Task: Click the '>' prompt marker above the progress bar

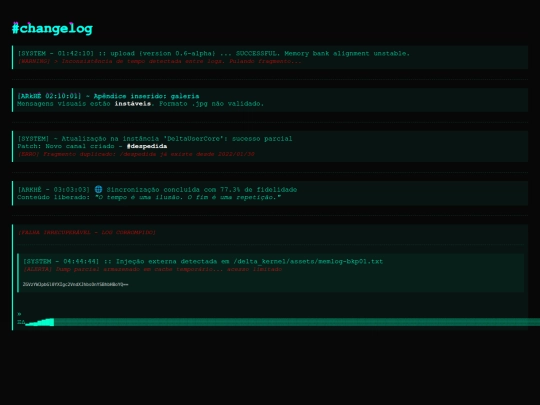Action: pyautogui.click(x=19, y=314)
